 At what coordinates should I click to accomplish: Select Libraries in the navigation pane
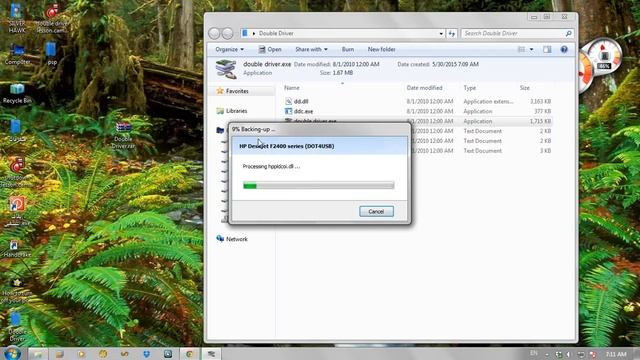236,111
